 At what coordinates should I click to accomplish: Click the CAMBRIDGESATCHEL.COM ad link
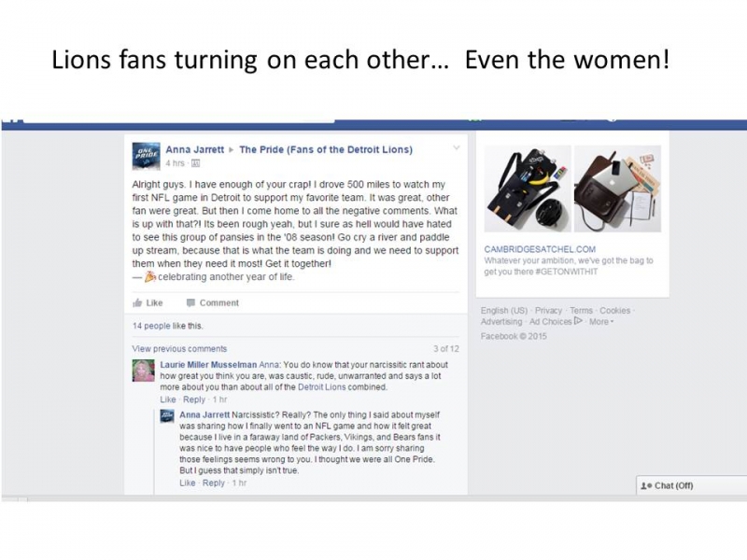pyautogui.click(x=540, y=249)
